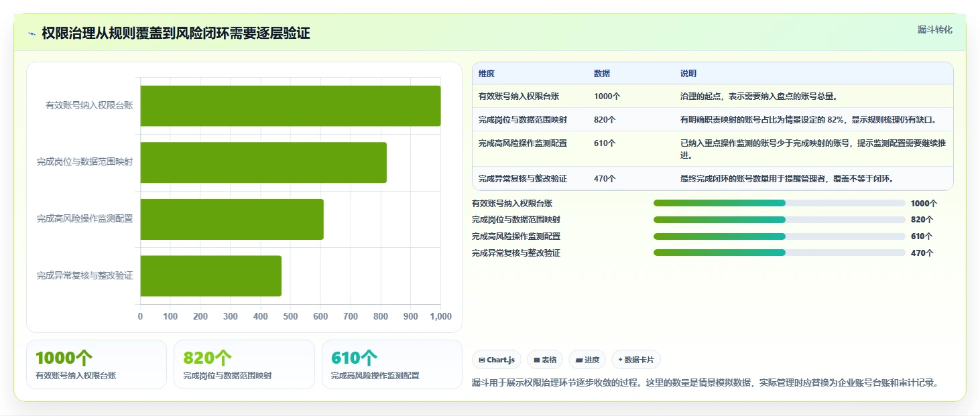980x416 pixels.
Task: Click table cell 470个
Action: 605,179
